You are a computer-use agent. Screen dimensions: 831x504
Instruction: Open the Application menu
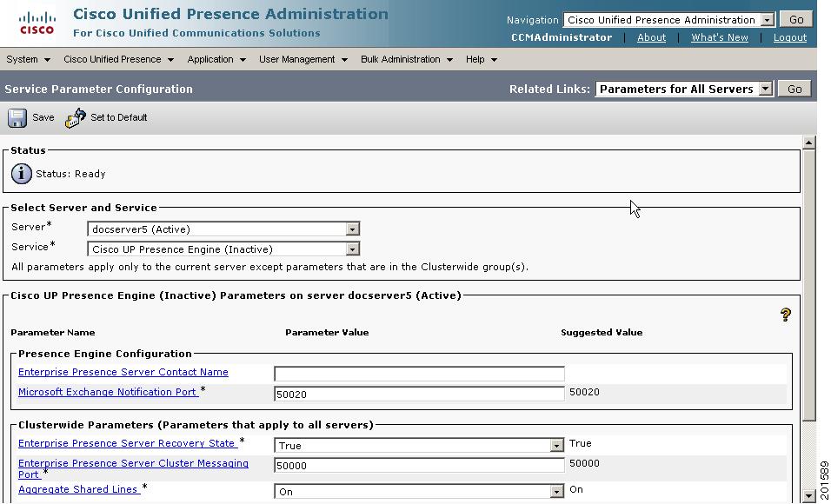pos(216,59)
